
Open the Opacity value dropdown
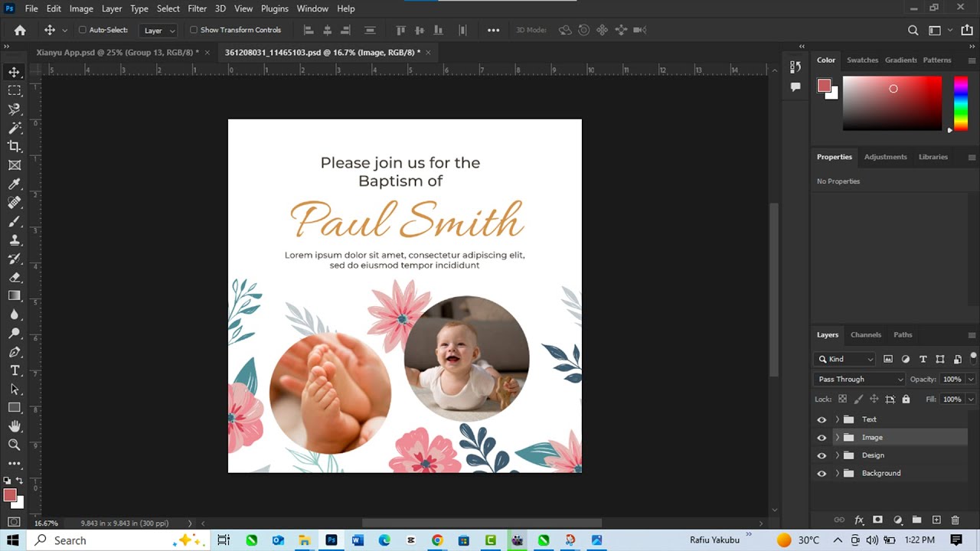coord(971,379)
